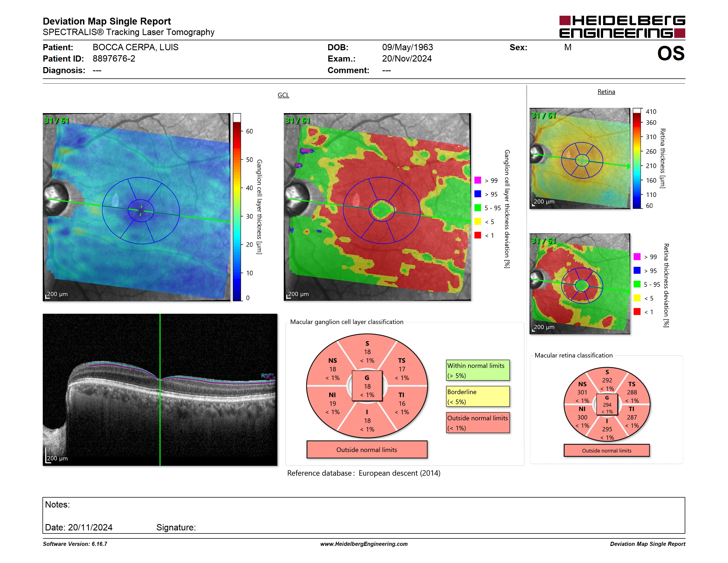Screen dimensions: 728x563
Task: Click patient name 'BOCCA CERPA, LUIS'
Action: click(135, 47)
